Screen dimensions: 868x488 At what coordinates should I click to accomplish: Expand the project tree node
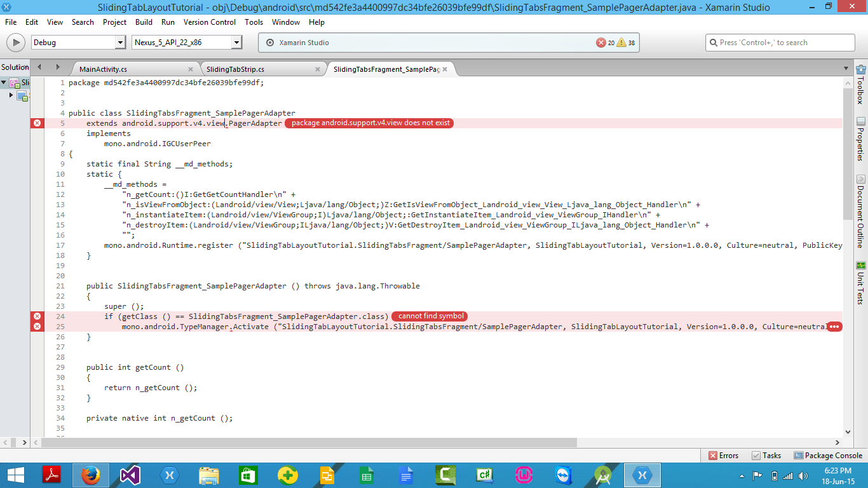pos(11,95)
